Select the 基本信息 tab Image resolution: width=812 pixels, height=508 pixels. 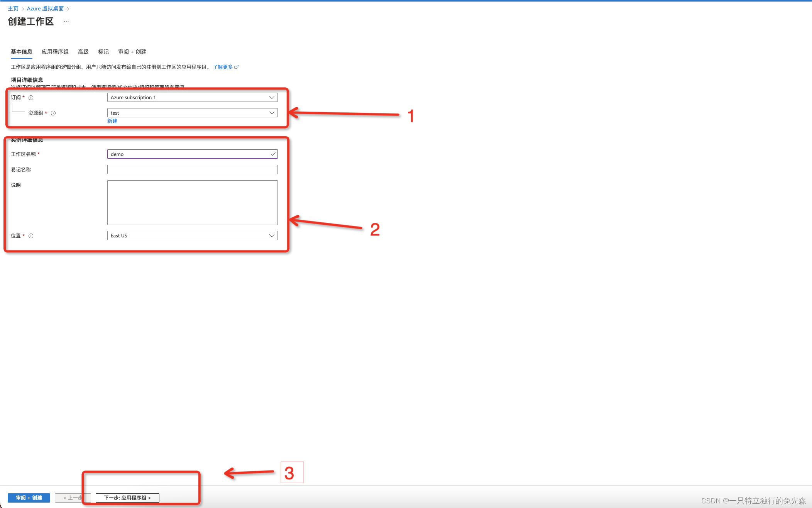[21, 52]
